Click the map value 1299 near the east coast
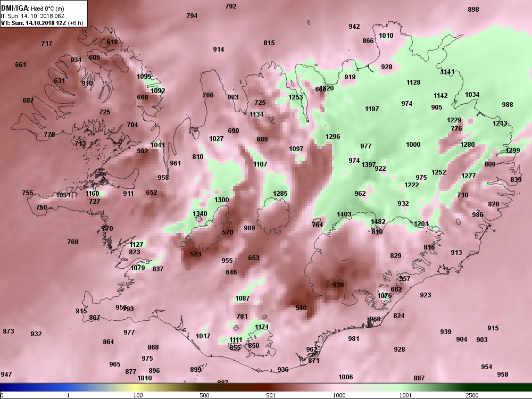Screen dimensions: 532x399 coord(513,151)
